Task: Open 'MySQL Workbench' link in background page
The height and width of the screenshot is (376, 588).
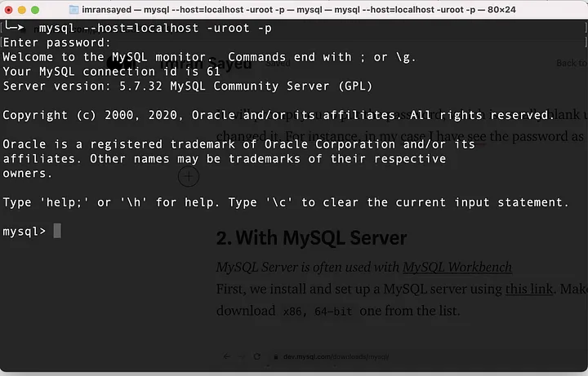Action: click(457, 268)
